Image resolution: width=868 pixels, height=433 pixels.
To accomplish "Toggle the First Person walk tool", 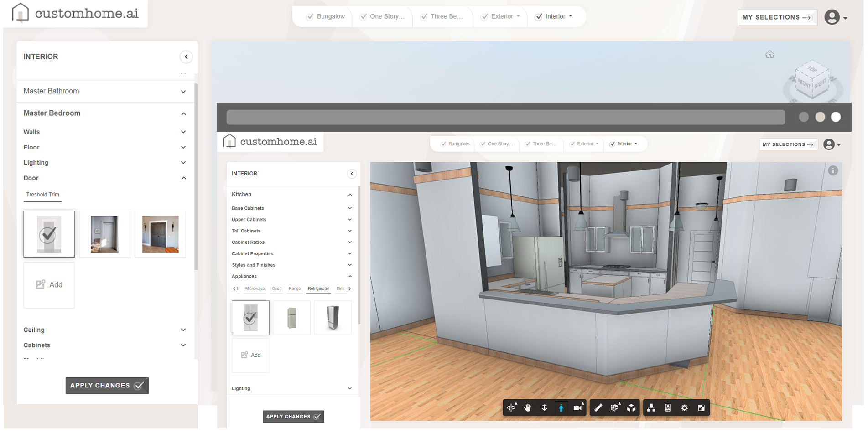I will pos(561,407).
